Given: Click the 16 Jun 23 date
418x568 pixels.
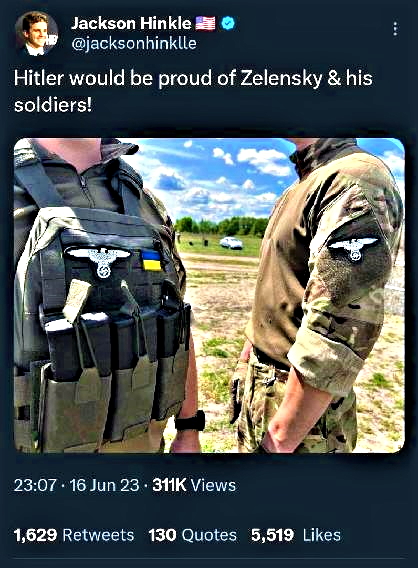Looking at the screenshot, I should coord(104,485).
